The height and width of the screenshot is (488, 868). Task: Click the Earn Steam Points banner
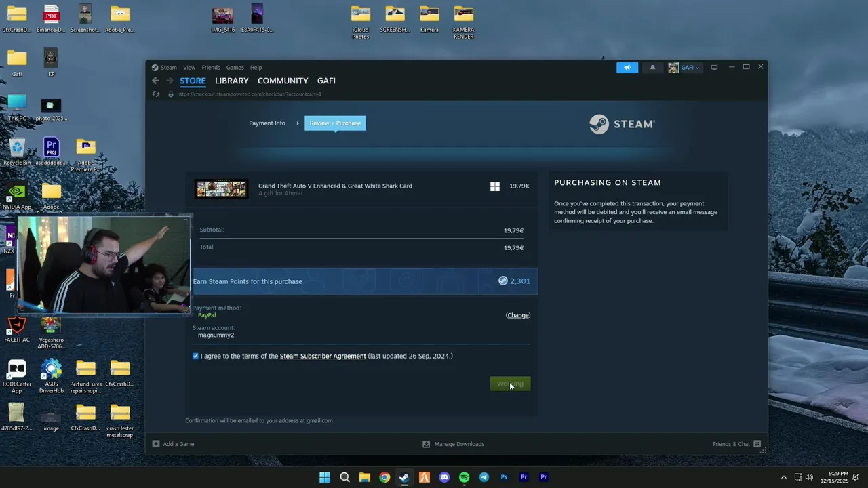pyautogui.click(x=365, y=281)
